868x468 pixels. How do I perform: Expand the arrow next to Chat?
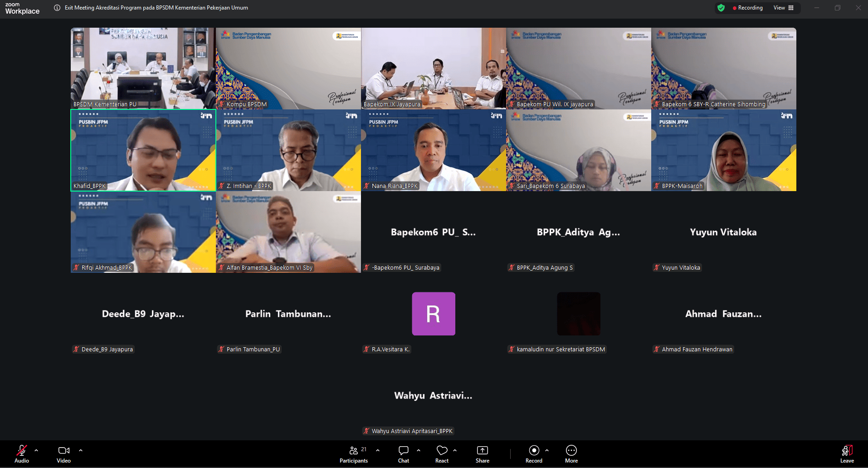click(x=419, y=450)
